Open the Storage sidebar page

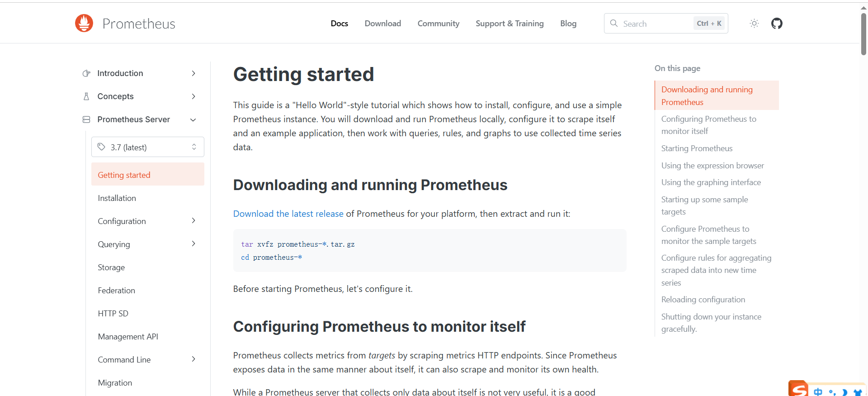[x=111, y=267]
